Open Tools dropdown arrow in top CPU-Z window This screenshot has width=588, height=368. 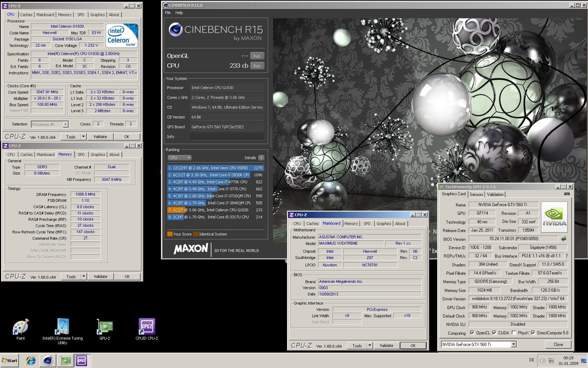(83, 137)
